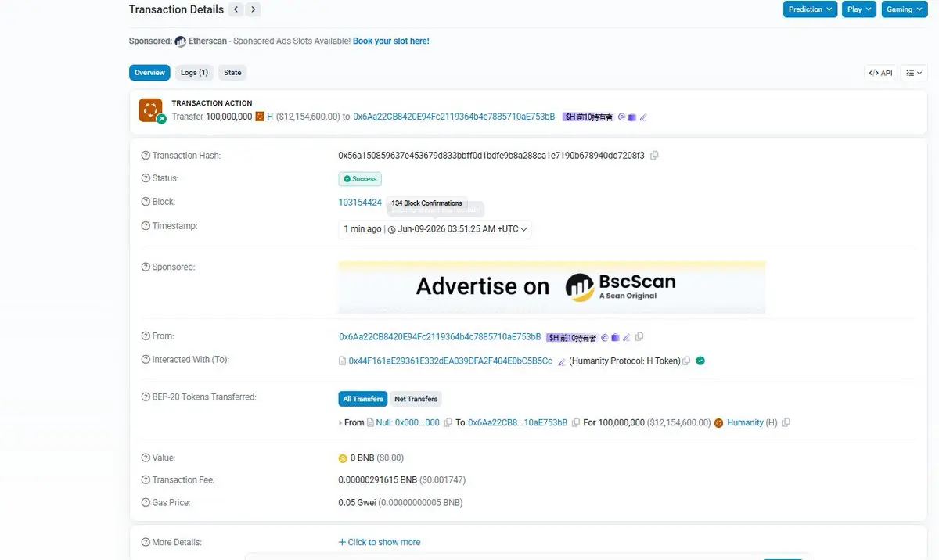This screenshot has height=560, width=939.
Task: Click the Sponsored help icon
Action: pyautogui.click(x=146, y=267)
